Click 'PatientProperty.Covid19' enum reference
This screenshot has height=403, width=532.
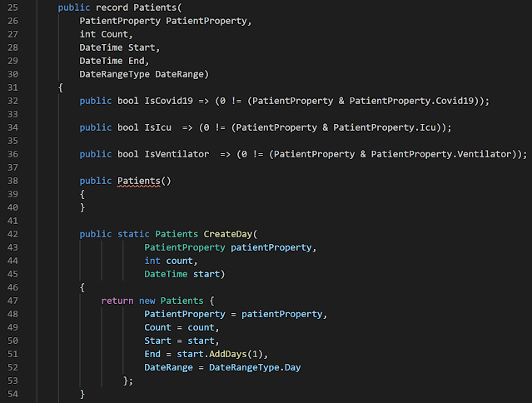[x=411, y=101]
